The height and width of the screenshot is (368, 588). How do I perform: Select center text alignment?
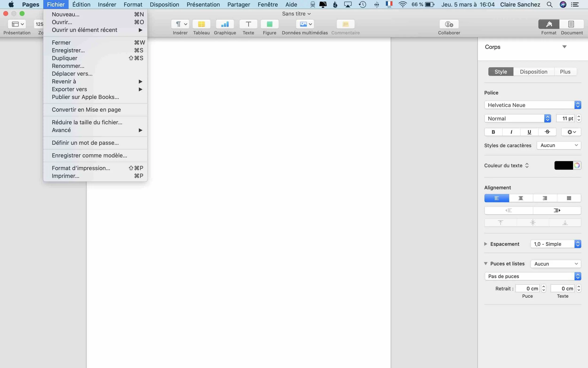pyautogui.click(x=520, y=198)
